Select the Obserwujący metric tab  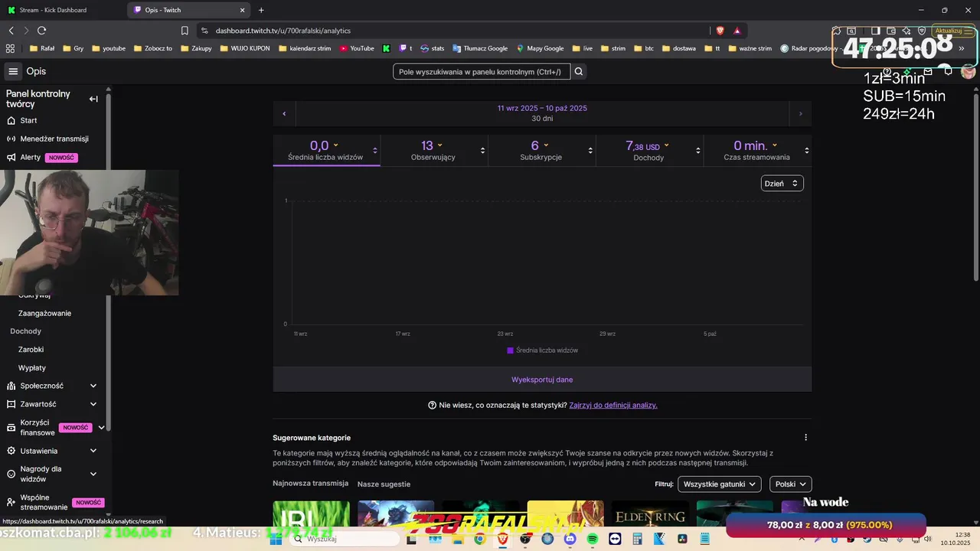pyautogui.click(x=433, y=150)
